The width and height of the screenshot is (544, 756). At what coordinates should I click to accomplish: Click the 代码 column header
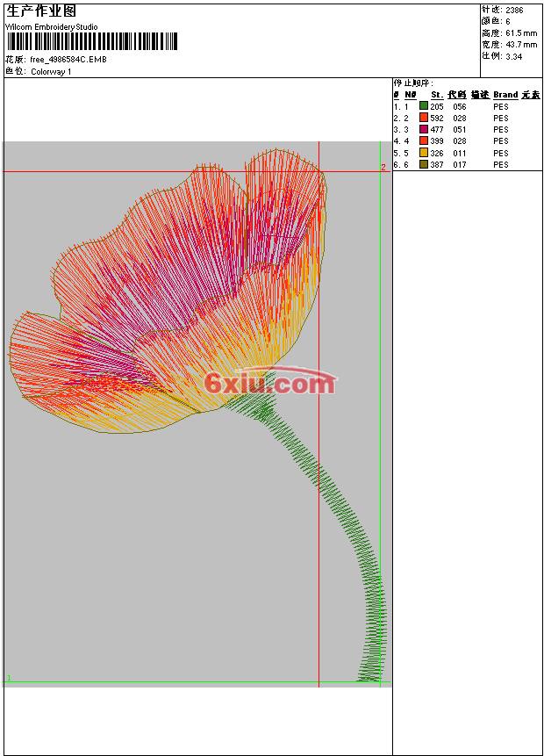[x=457, y=95]
